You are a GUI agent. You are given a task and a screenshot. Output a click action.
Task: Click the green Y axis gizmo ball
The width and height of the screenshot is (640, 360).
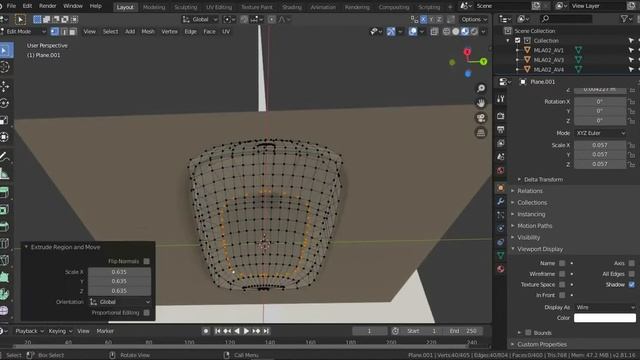click(x=484, y=62)
